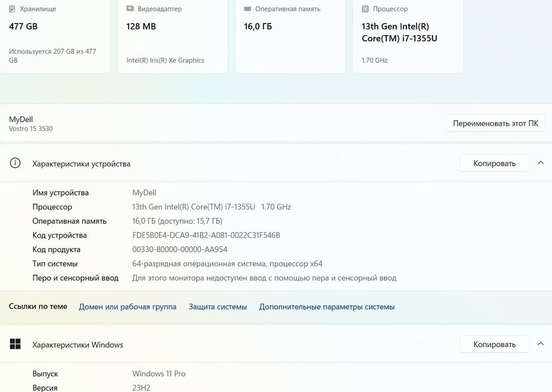Click Переименовать этот ПК button
The width and height of the screenshot is (552, 392).
(x=495, y=123)
